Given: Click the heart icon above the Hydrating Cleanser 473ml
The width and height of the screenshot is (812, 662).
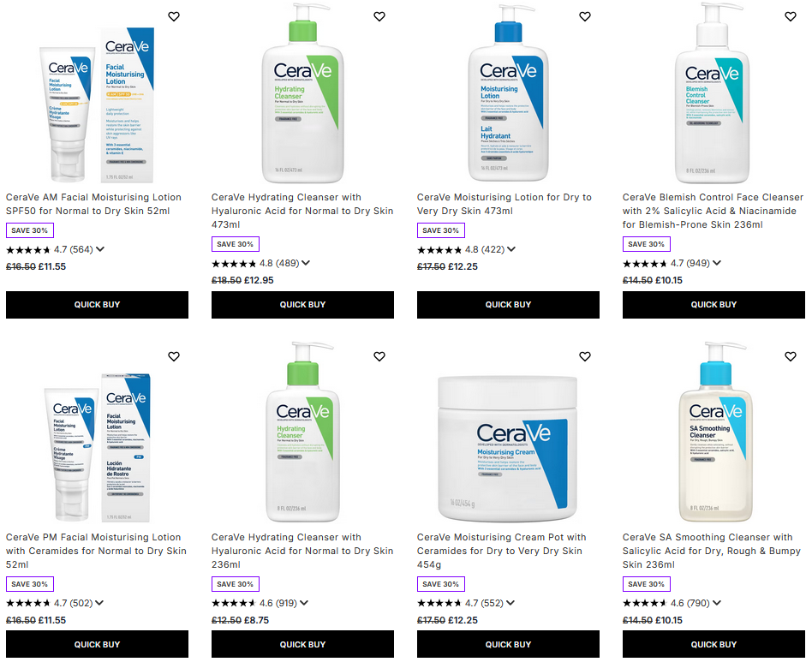Looking at the screenshot, I should point(379,16).
